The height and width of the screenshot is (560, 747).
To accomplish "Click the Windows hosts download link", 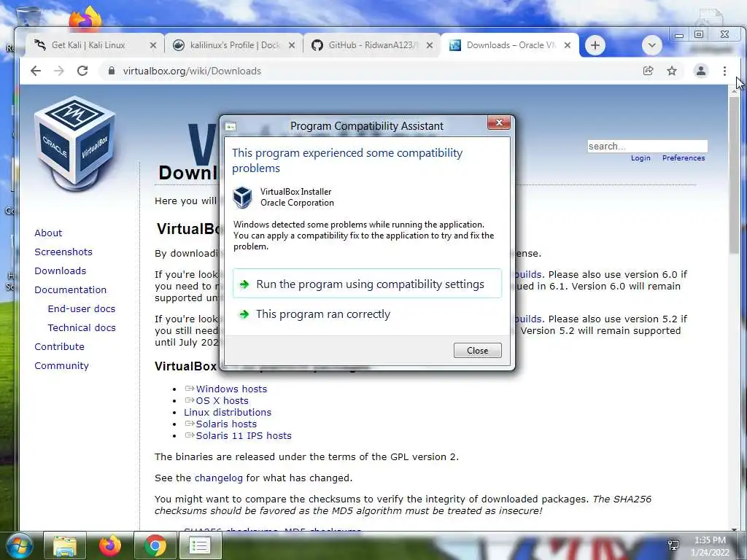I will 231,389.
